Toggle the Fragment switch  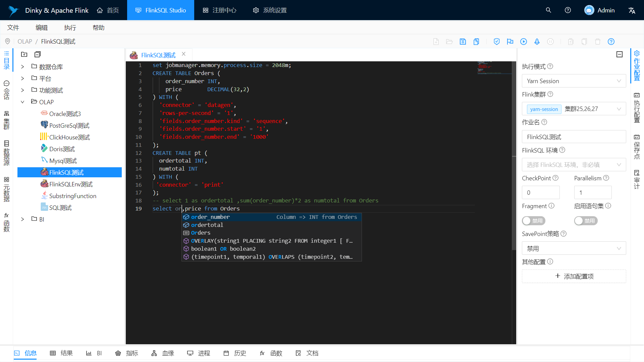(x=534, y=221)
